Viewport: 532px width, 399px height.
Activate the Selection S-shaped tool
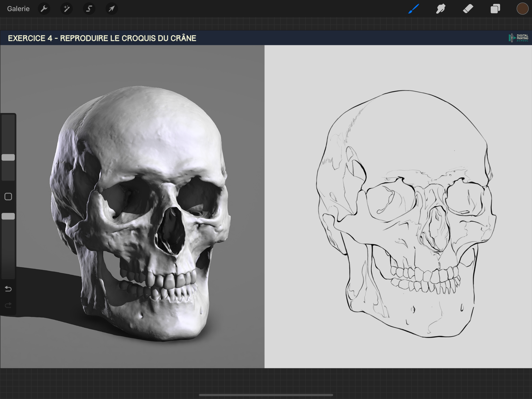pyautogui.click(x=89, y=9)
